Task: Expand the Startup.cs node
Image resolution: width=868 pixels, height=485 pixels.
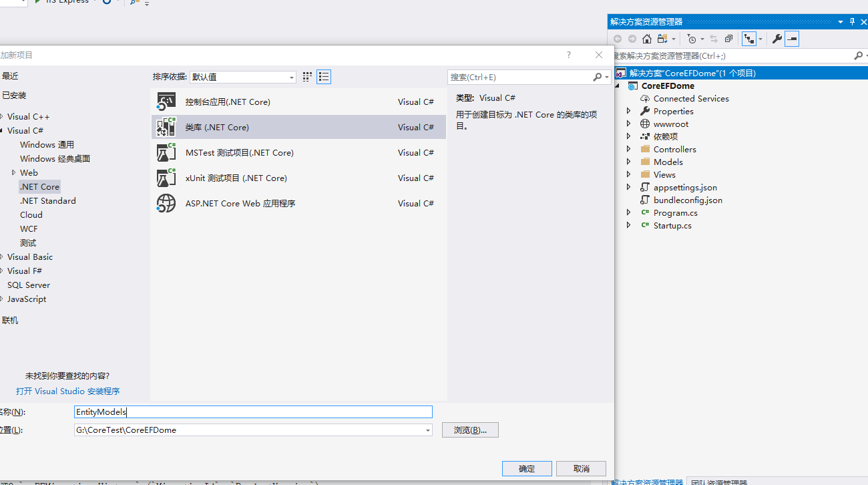Action: click(x=628, y=226)
